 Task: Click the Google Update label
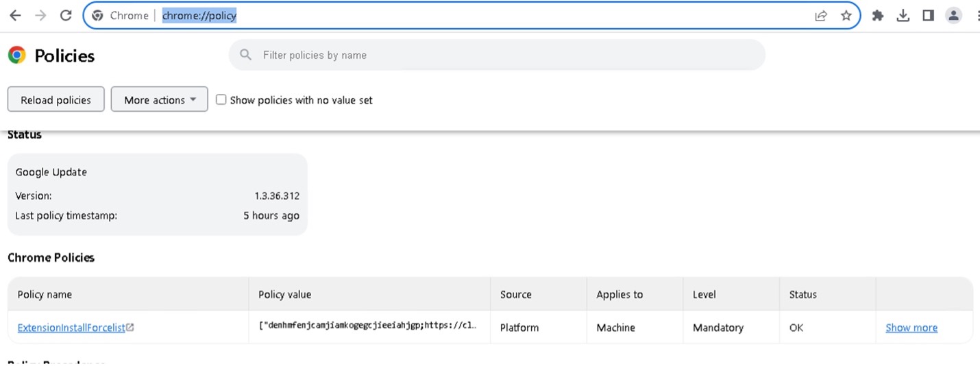point(51,172)
